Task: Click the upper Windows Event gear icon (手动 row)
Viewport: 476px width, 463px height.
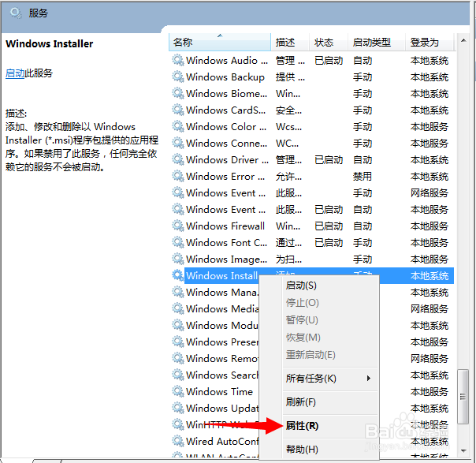Action: click(178, 192)
